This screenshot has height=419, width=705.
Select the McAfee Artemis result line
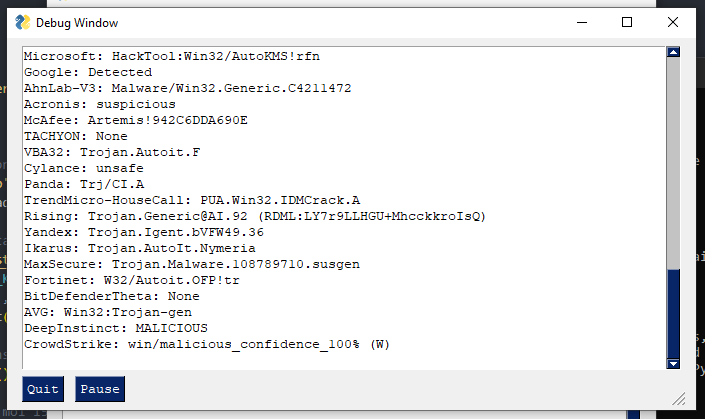tap(135, 120)
